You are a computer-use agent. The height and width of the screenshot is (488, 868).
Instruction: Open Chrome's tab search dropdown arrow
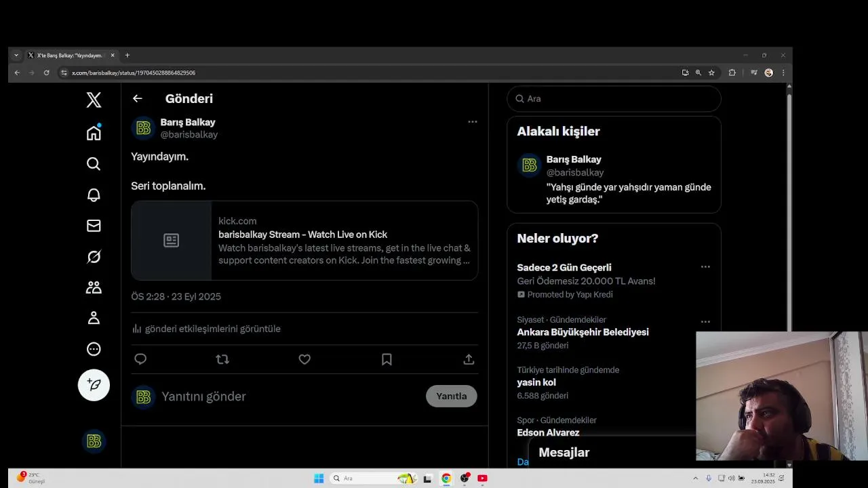point(16,56)
